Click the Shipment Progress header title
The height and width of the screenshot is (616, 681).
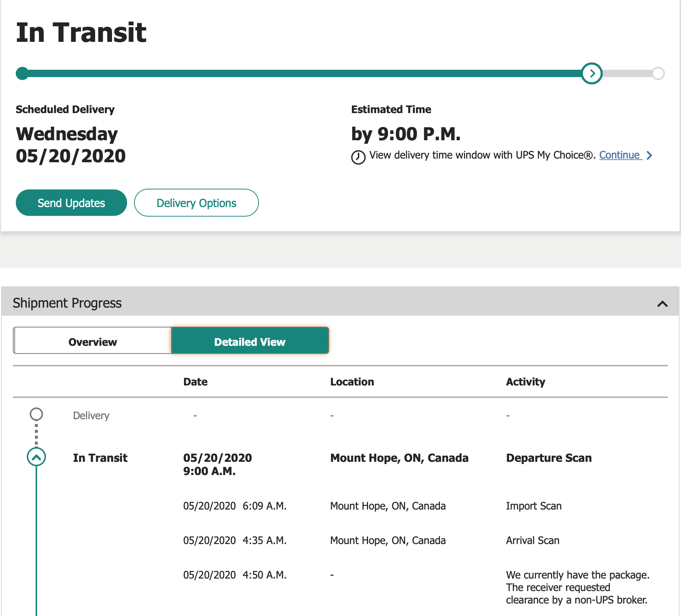(x=67, y=303)
